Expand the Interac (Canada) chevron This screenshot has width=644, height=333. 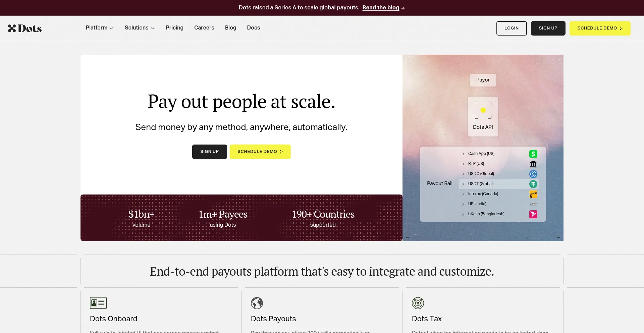(x=463, y=194)
